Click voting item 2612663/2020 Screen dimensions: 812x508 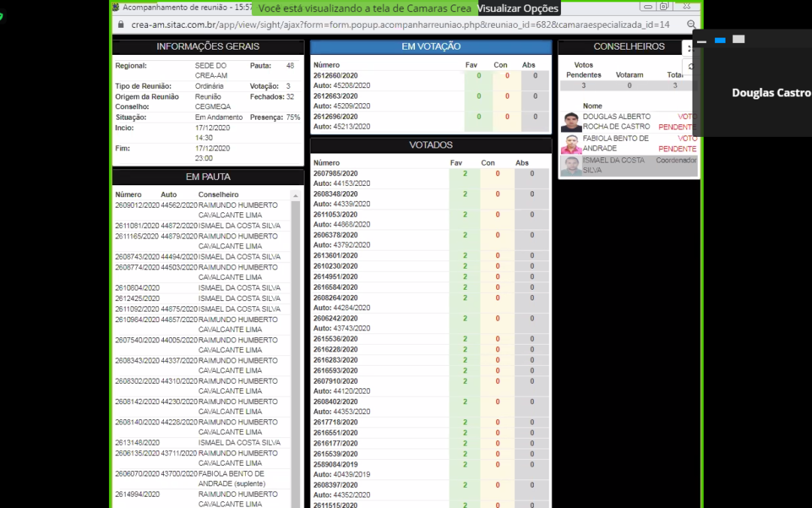[335, 96]
